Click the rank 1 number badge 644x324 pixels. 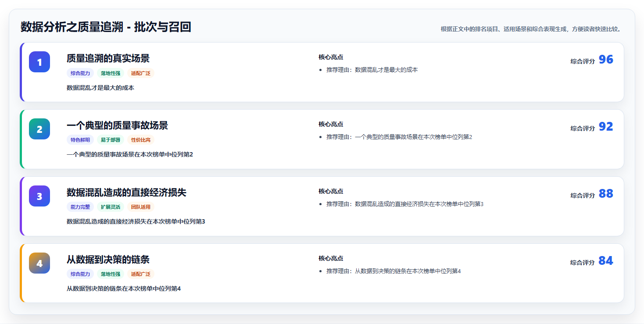pyautogui.click(x=39, y=62)
